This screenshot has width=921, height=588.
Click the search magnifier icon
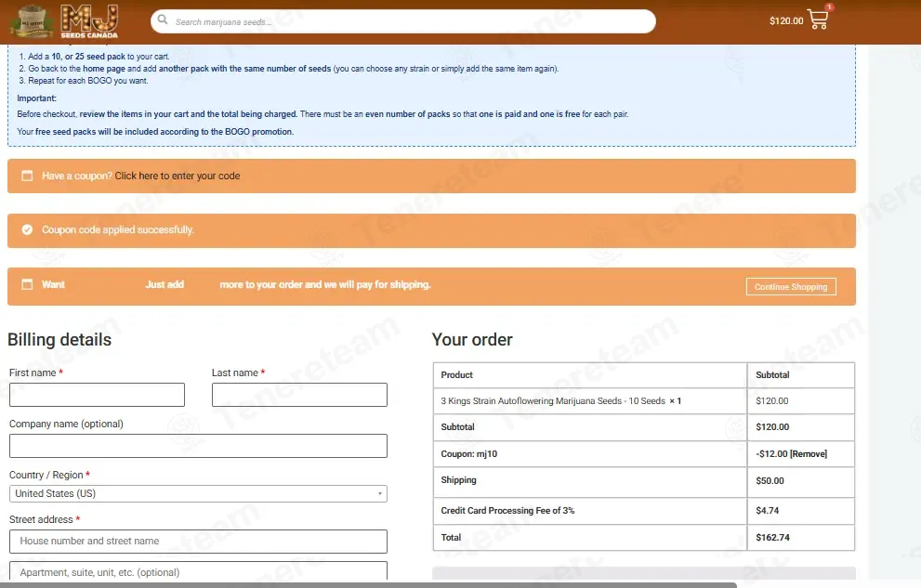[x=163, y=20]
